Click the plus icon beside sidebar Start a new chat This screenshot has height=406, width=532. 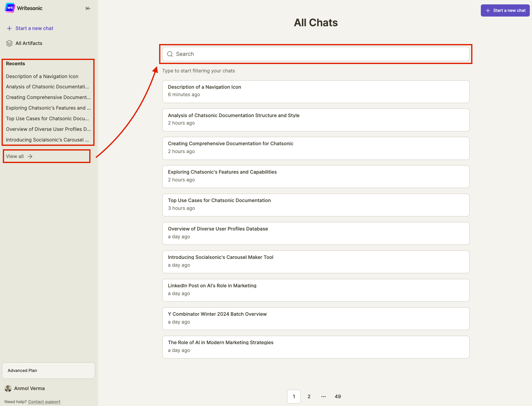click(x=9, y=28)
